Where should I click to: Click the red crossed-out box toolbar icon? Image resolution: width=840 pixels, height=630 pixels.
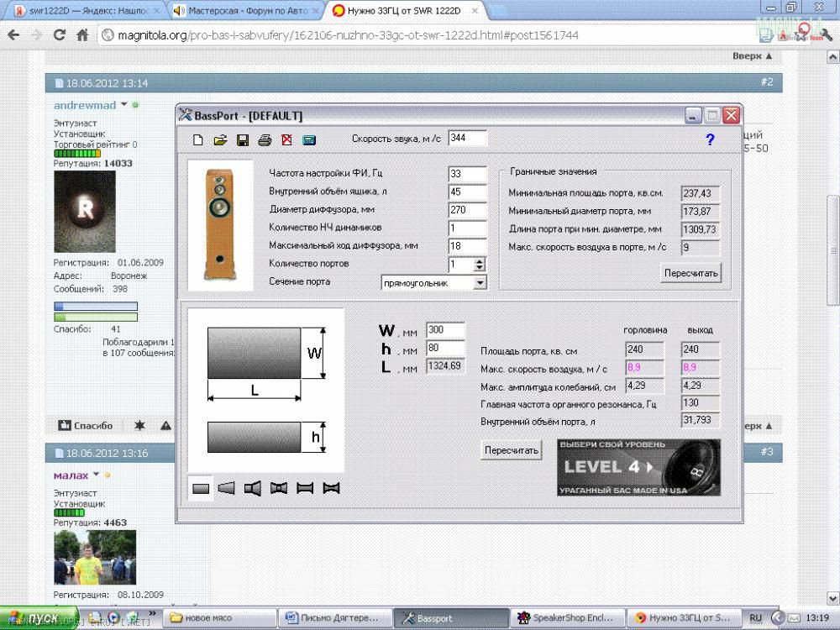tap(286, 140)
